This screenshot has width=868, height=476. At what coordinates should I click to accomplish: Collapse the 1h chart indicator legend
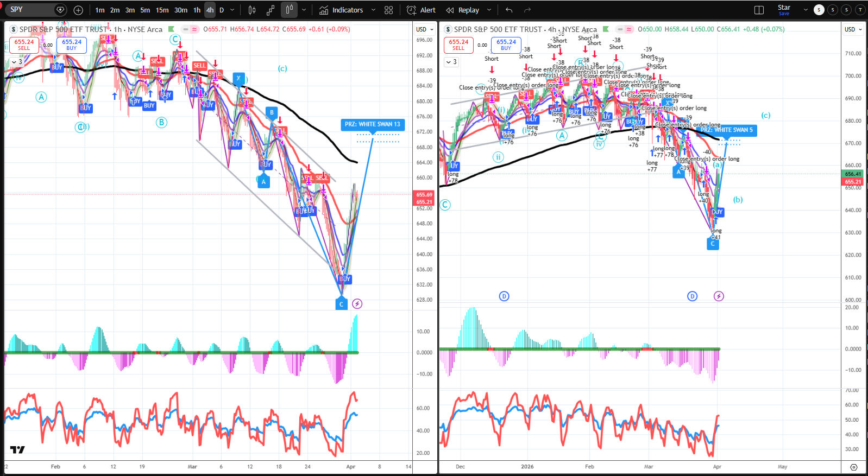[16, 62]
